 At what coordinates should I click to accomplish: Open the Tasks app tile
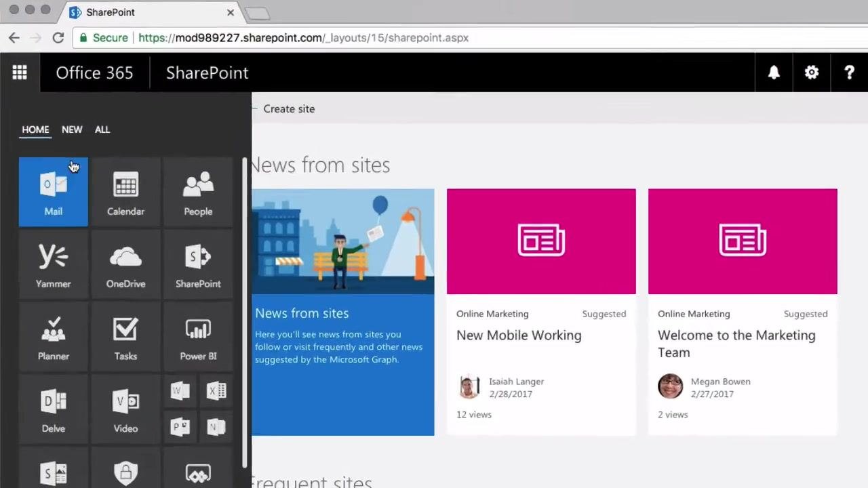(x=125, y=337)
